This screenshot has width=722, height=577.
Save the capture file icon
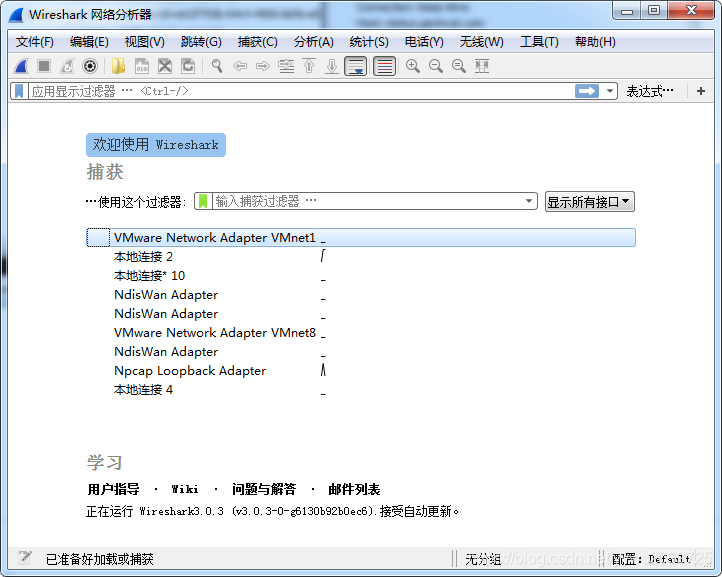coord(142,66)
